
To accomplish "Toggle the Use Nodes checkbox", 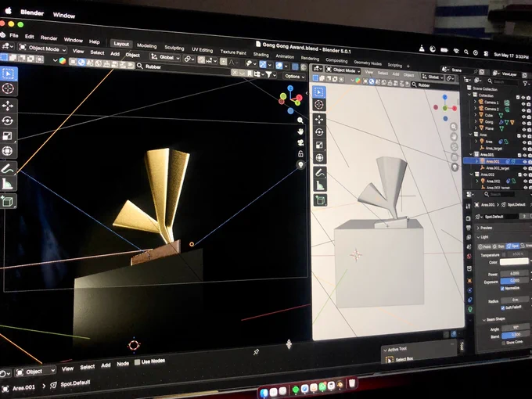I will [138, 362].
